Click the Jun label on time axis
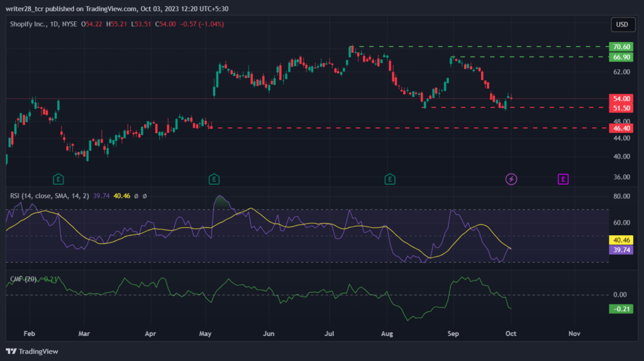Image resolution: width=644 pixels, height=361 pixels. pos(268,333)
